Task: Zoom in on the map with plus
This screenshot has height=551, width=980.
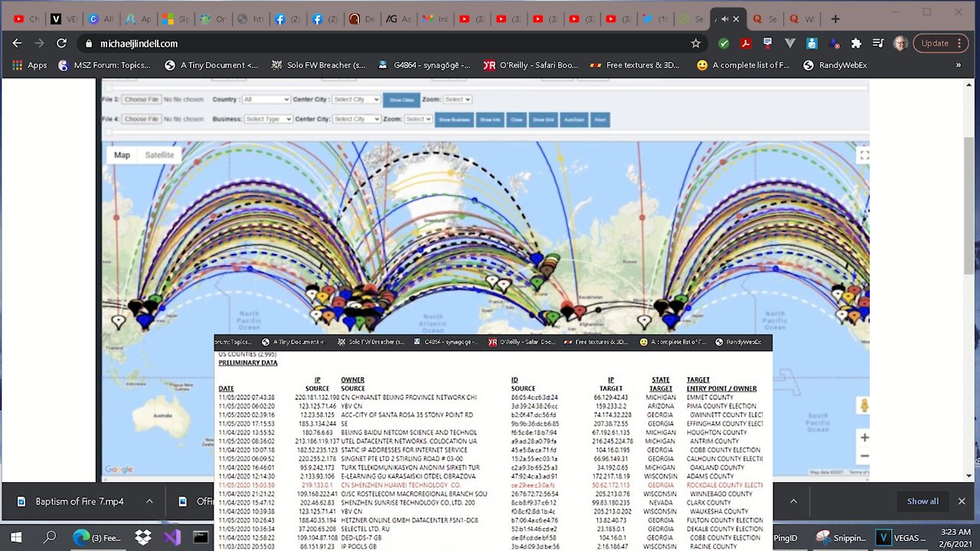Action: (x=864, y=438)
